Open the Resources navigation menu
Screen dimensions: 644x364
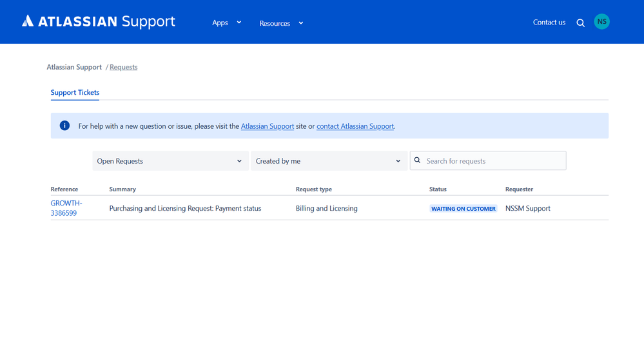281,23
